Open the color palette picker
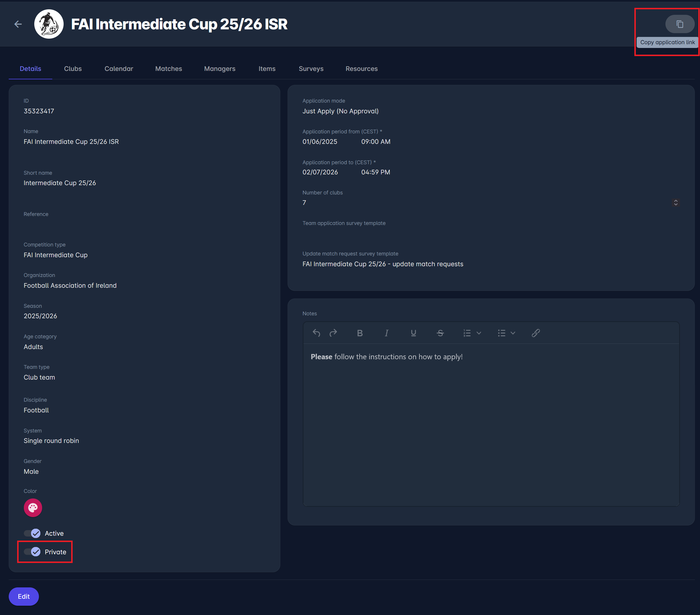The height and width of the screenshot is (615, 700). 33,508
